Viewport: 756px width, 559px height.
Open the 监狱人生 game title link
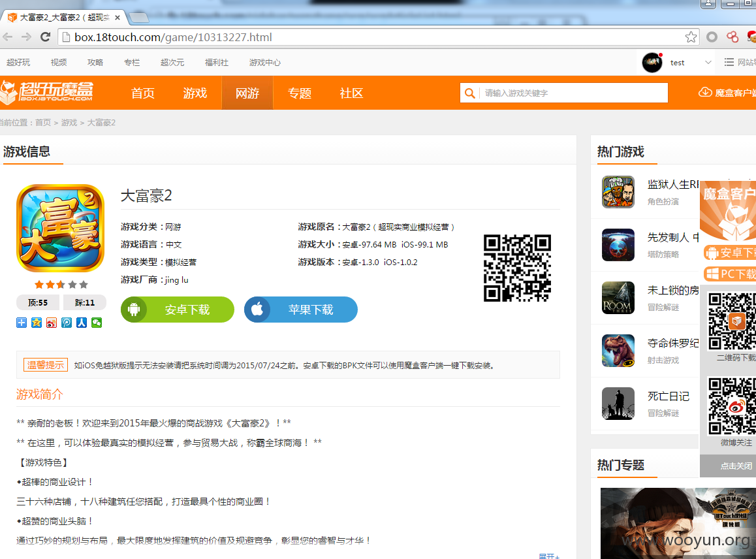coord(673,184)
